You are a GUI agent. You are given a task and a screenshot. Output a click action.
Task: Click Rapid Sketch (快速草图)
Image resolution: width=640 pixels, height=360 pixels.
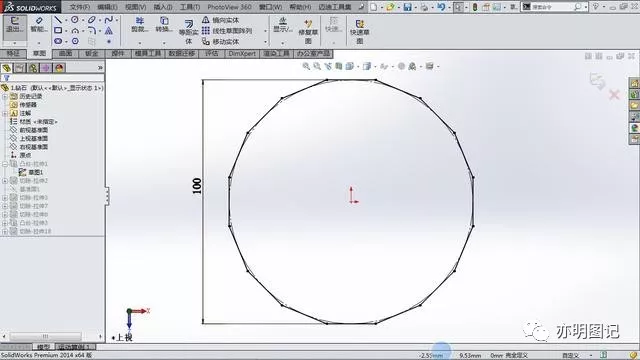[360, 32]
